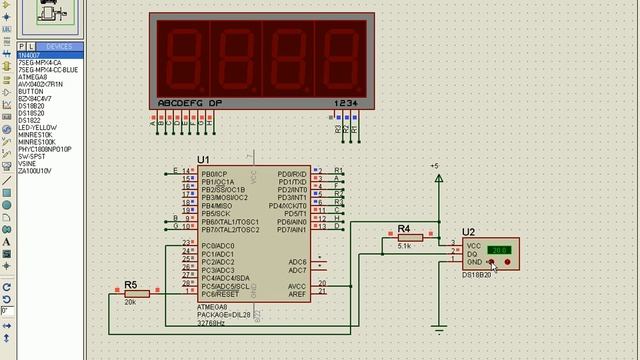Select the Wire Label (LBL) tool

pos(7,29)
